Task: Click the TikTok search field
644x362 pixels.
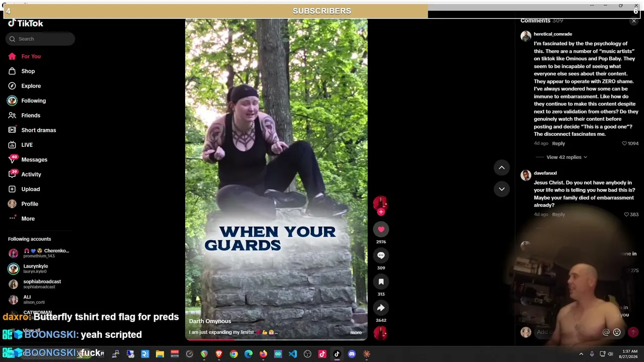Action: tap(41, 39)
